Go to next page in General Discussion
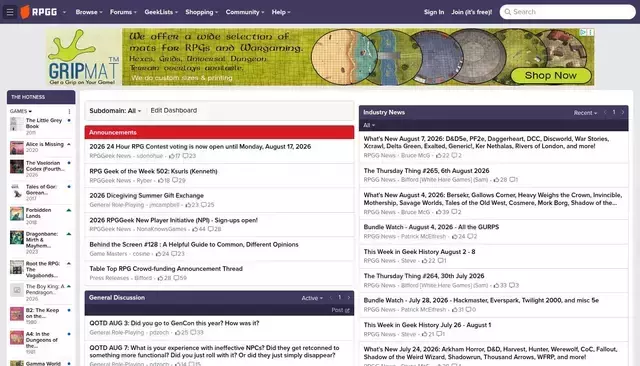 pos(349,298)
